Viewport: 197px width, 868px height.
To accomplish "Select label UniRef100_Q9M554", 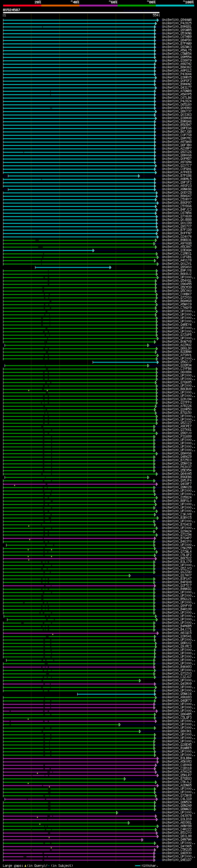I will point(177,57).
